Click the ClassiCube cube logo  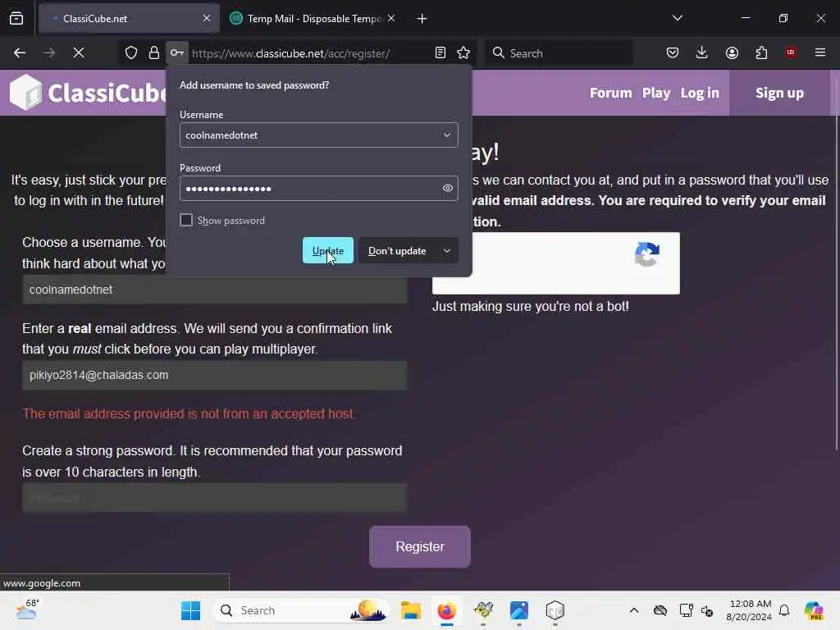[x=25, y=93]
